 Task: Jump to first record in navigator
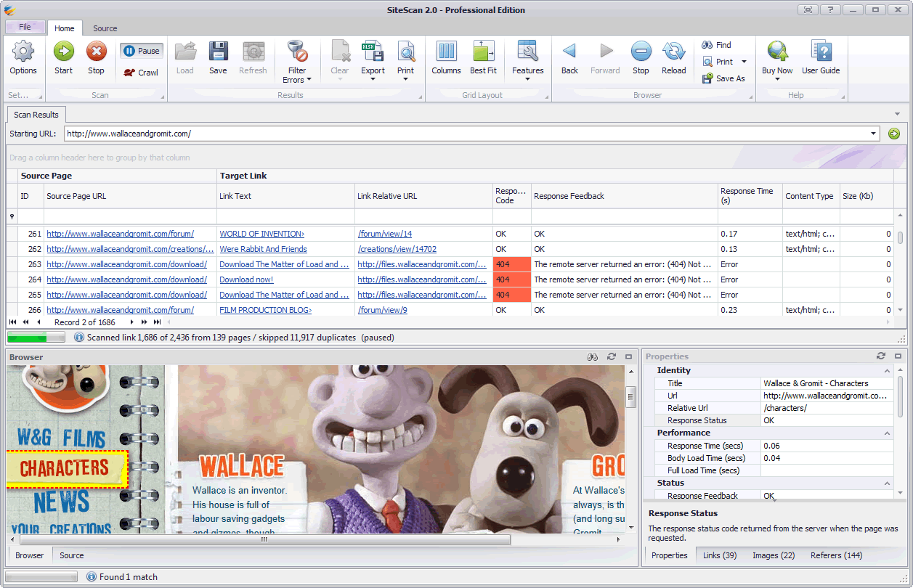(13, 322)
